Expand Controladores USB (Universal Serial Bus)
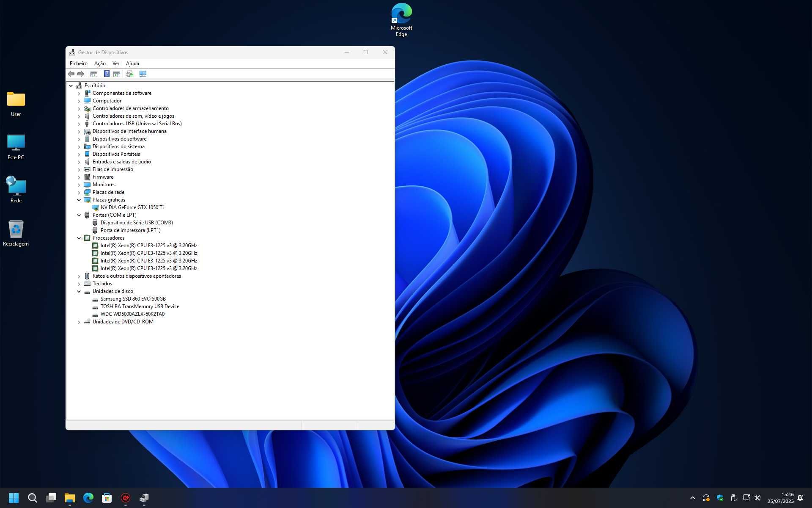812x508 pixels. point(79,124)
